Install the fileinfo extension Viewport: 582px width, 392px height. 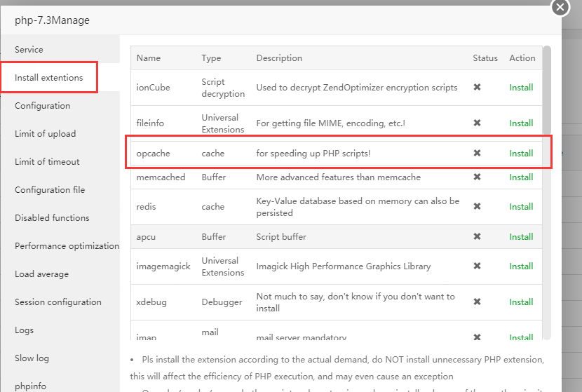pos(521,123)
